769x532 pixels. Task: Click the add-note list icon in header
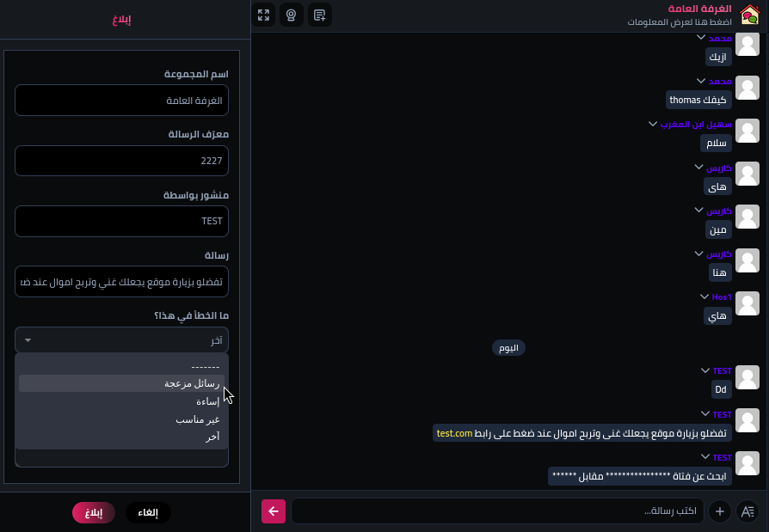tap(320, 15)
